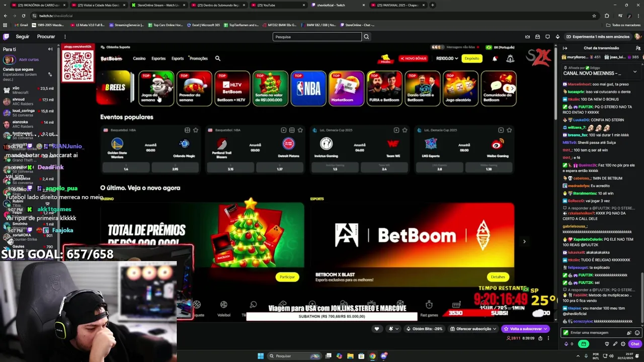Click the Twitch logo home icon
644x362 pixels.
(x=6, y=37)
